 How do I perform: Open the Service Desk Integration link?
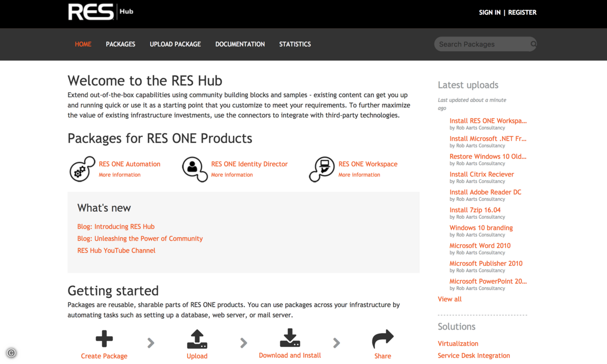474,355
